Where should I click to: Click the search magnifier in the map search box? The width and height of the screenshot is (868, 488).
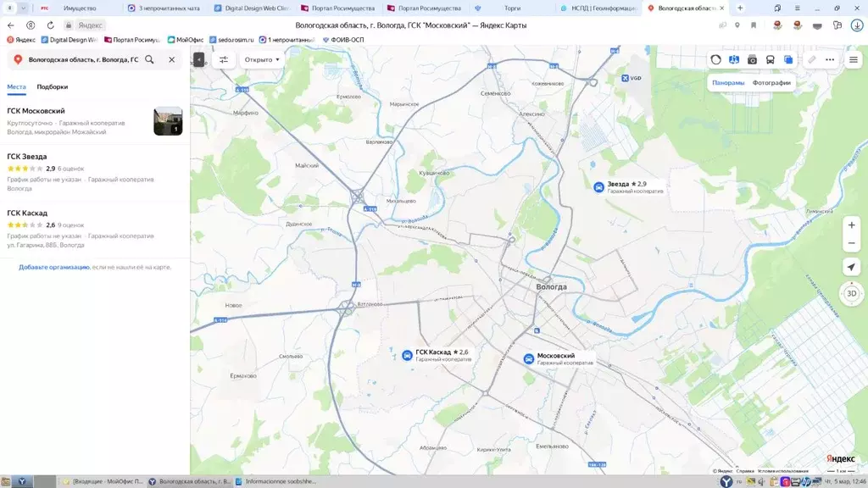coord(150,60)
